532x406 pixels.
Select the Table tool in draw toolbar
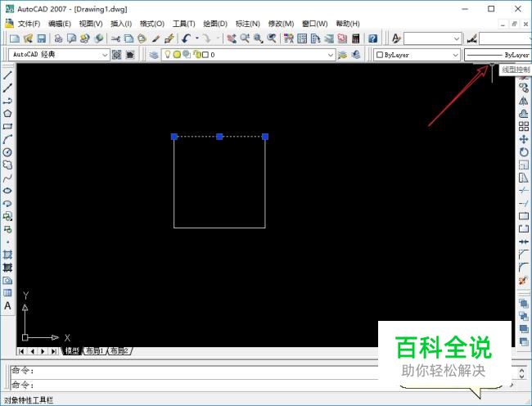pyautogui.click(x=7, y=293)
